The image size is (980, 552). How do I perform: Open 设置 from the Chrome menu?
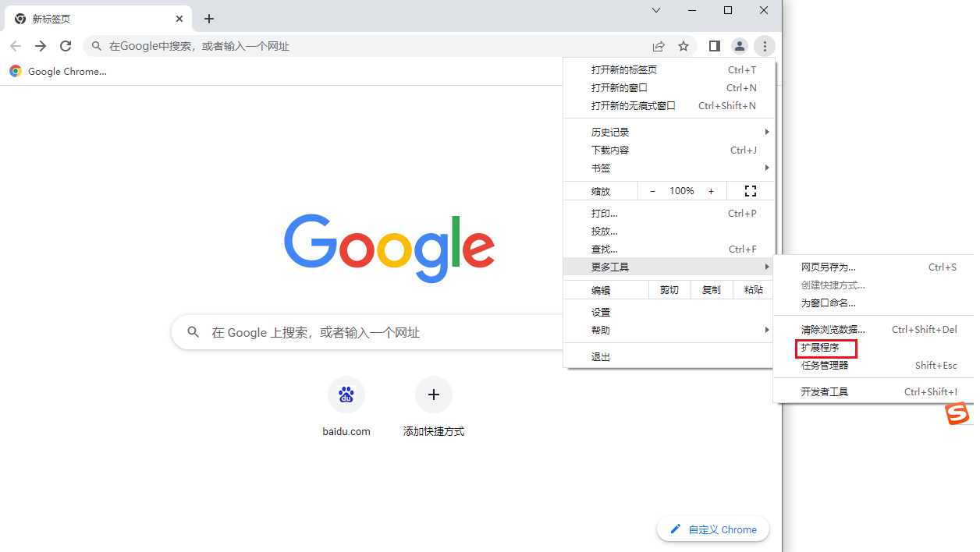tap(669, 312)
